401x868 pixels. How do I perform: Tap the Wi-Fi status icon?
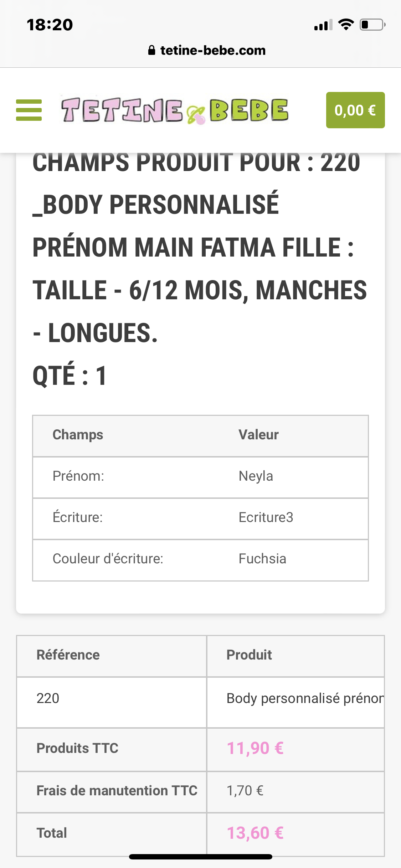(345, 25)
